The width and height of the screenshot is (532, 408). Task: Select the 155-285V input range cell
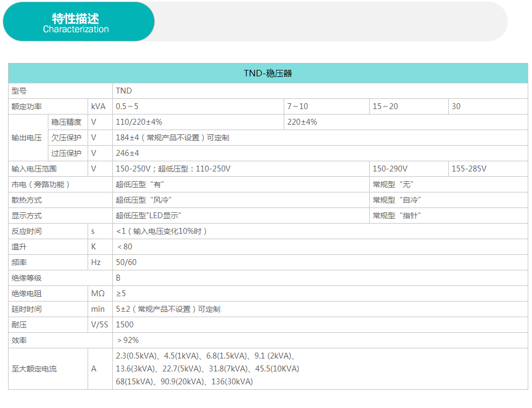(x=469, y=169)
